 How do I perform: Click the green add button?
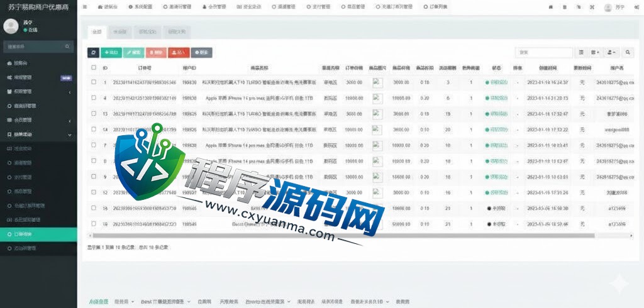click(x=111, y=53)
